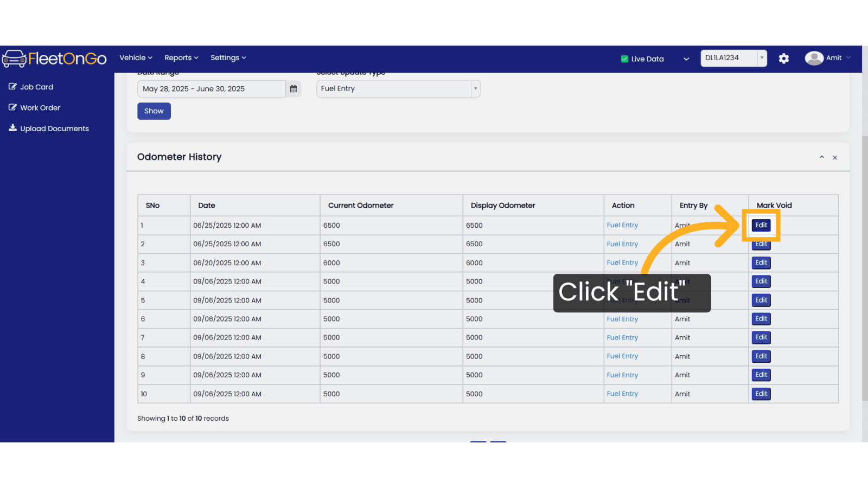Open Fuel Entry link in row 10
Screen dimensions: 868x488
[x=622, y=394]
